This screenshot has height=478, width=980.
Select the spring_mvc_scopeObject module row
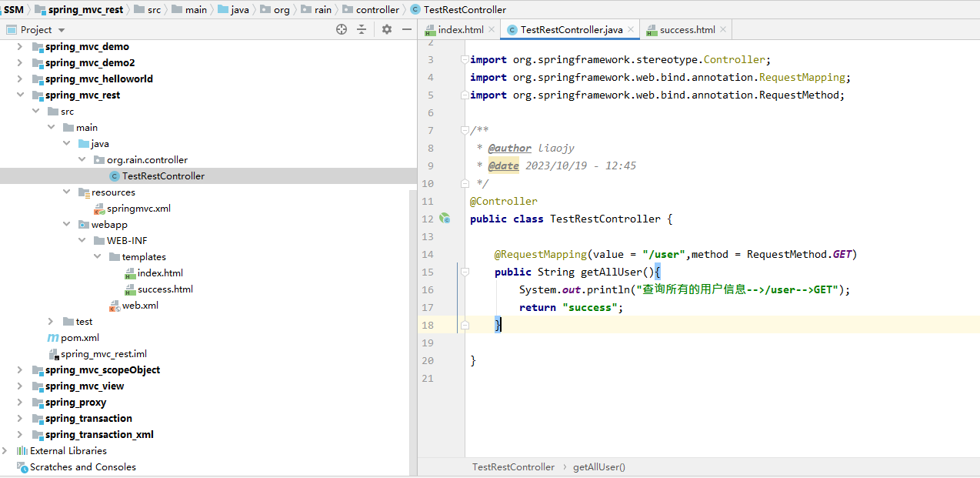tap(103, 370)
